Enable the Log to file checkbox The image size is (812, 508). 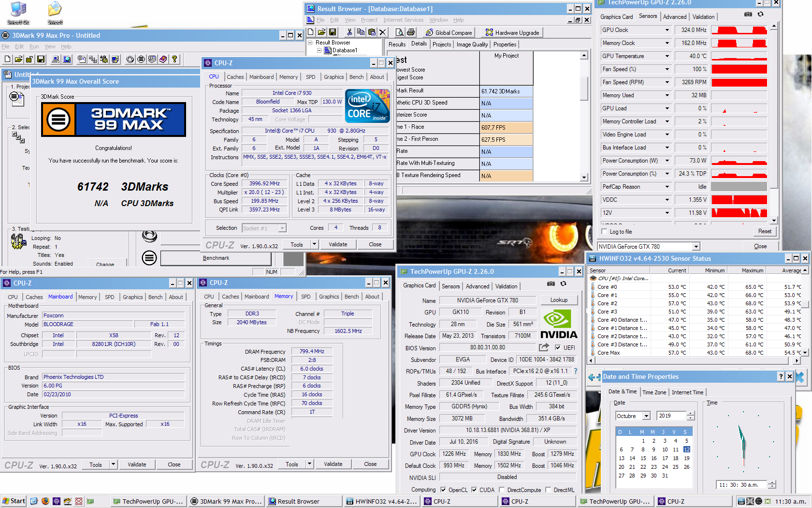click(x=604, y=231)
